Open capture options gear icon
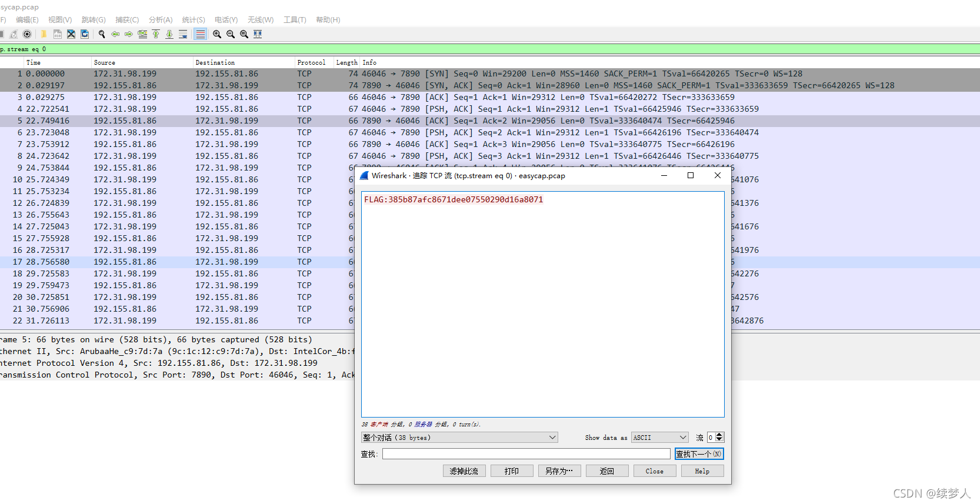 click(27, 34)
